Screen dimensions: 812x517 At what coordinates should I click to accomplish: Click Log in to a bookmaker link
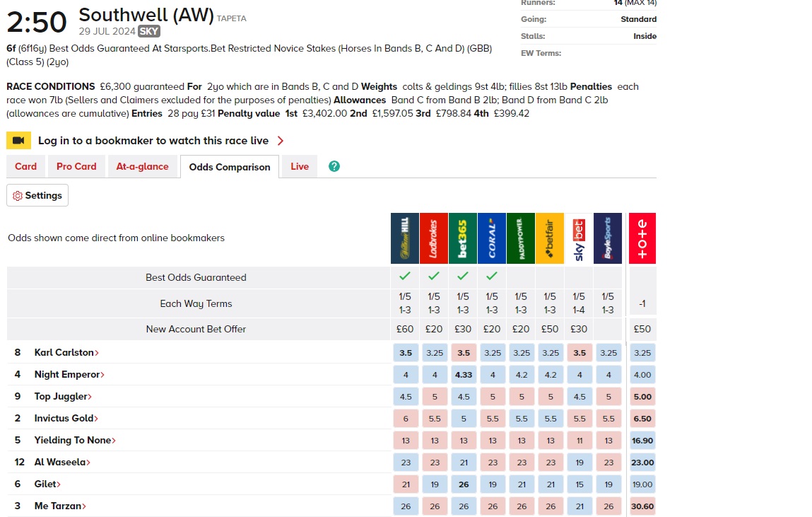click(x=152, y=141)
